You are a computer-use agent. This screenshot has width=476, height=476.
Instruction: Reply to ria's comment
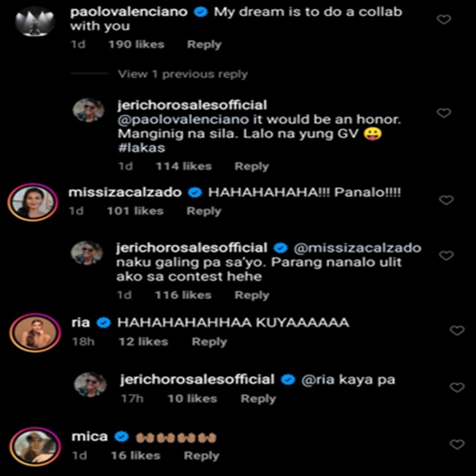[209, 341]
